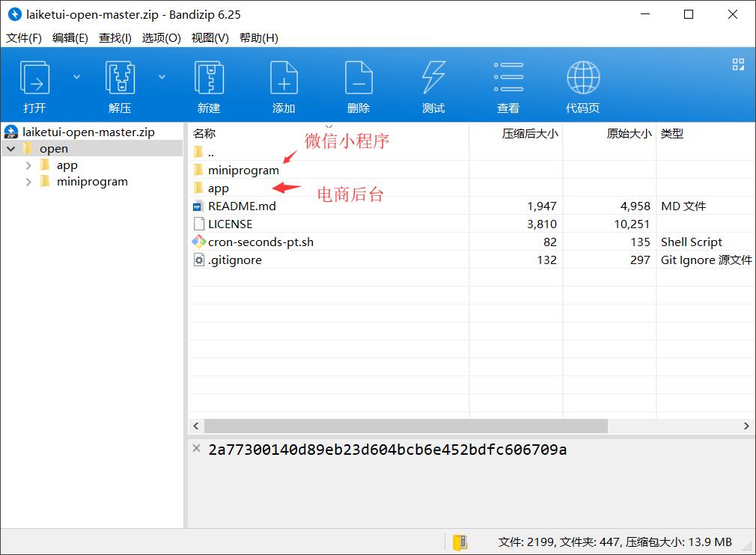Click the hash string 2a77300140d89eb...
Screen dimensions: 756x555
(387, 450)
